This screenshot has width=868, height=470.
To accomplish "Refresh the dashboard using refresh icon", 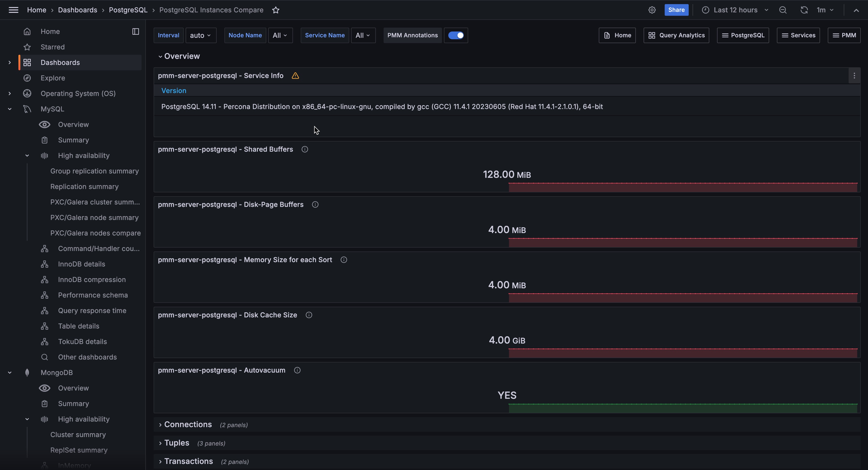I will coord(804,10).
